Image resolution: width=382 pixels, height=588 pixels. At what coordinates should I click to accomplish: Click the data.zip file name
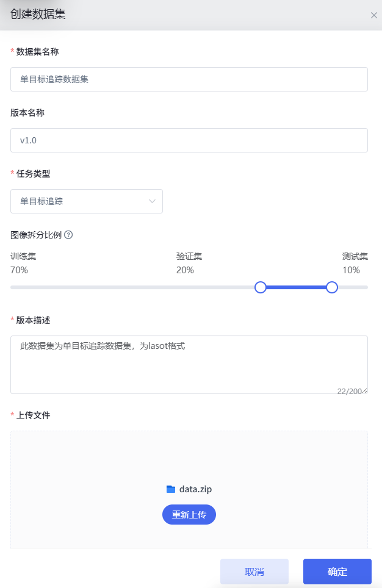tap(195, 489)
